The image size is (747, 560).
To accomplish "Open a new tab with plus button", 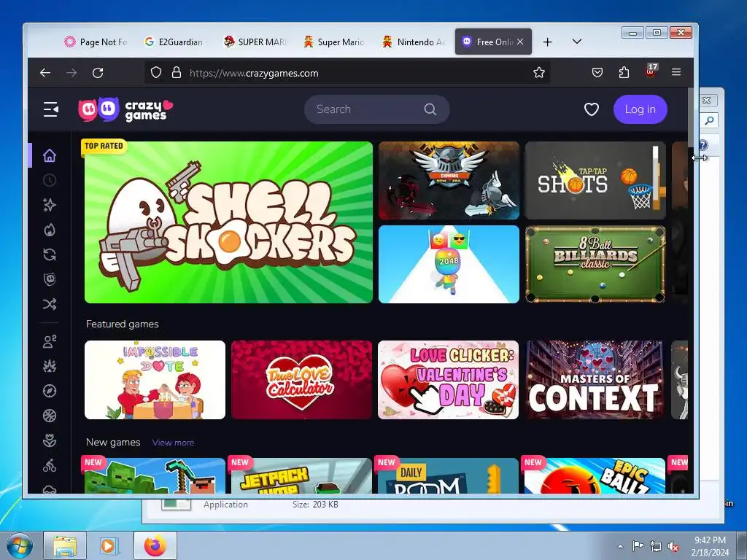I will (x=547, y=42).
